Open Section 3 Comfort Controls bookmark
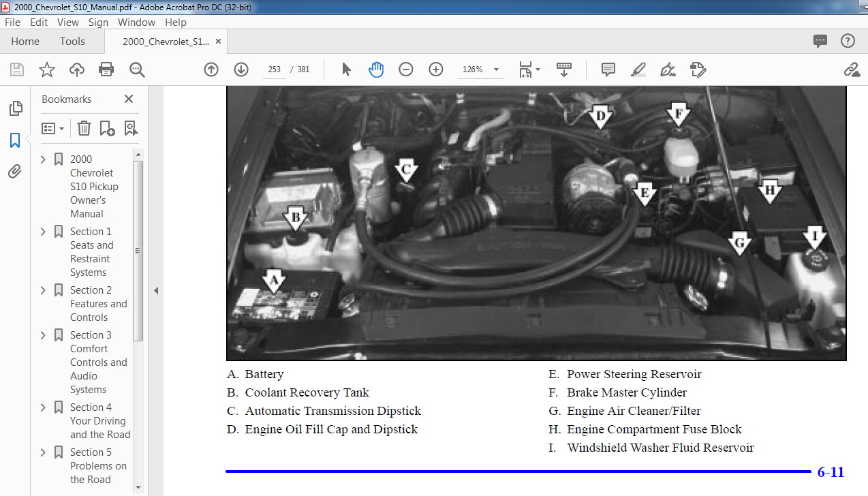 click(98, 362)
